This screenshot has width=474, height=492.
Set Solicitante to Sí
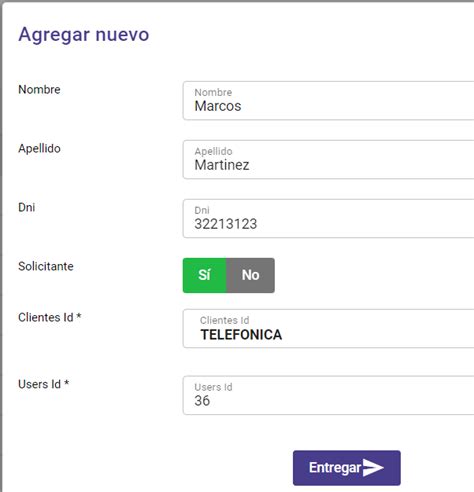[x=204, y=275]
